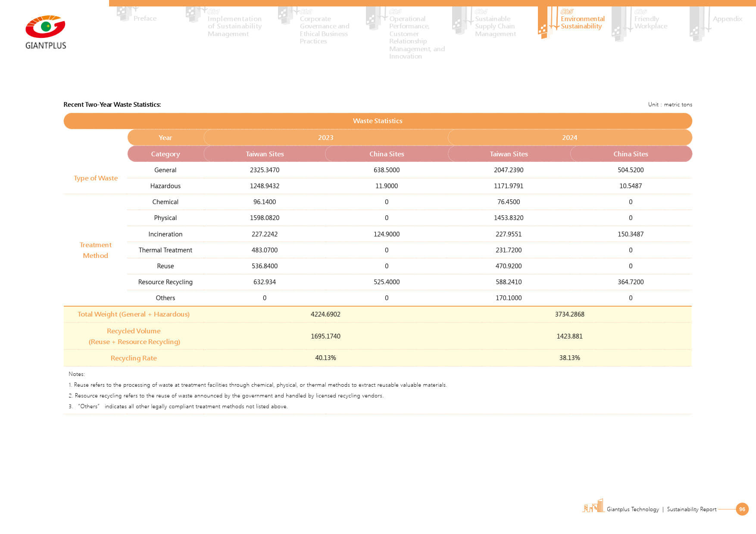This screenshot has height=534, width=756.
Task: Click the Ch5 orange building icon
Action: [x=544, y=22]
